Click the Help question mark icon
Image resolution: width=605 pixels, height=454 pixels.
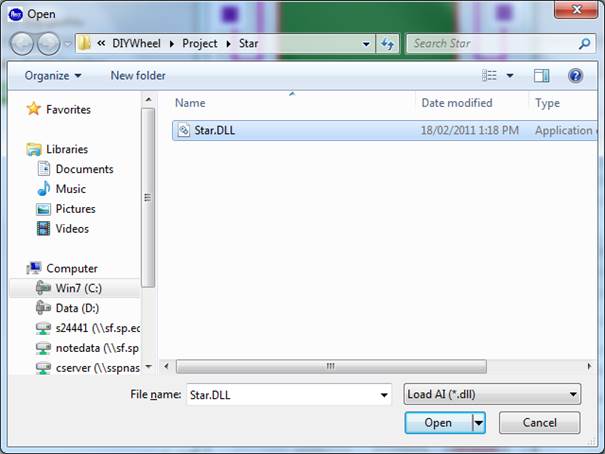575,75
